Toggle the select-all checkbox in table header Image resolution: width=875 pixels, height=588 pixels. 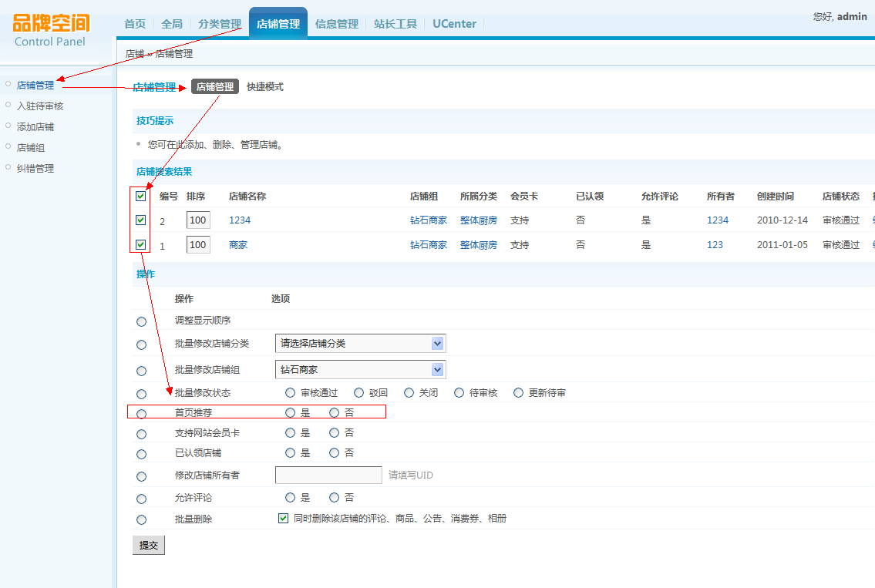click(x=140, y=197)
